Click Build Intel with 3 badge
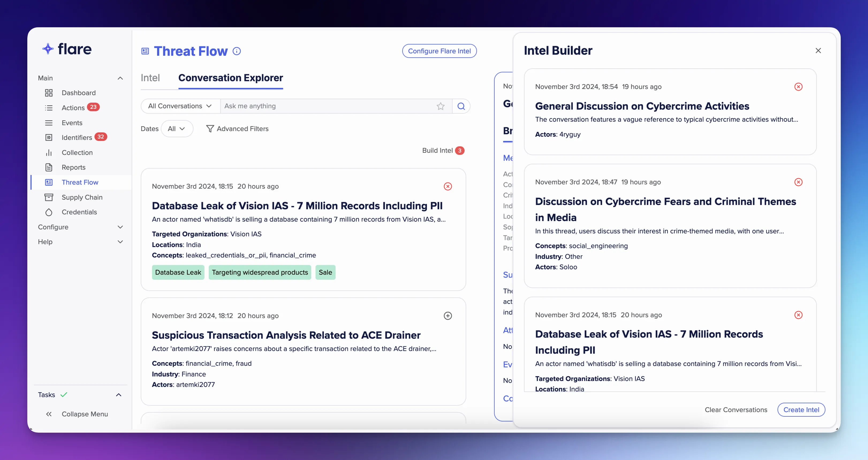868x460 pixels. click(x=443, y=150)
